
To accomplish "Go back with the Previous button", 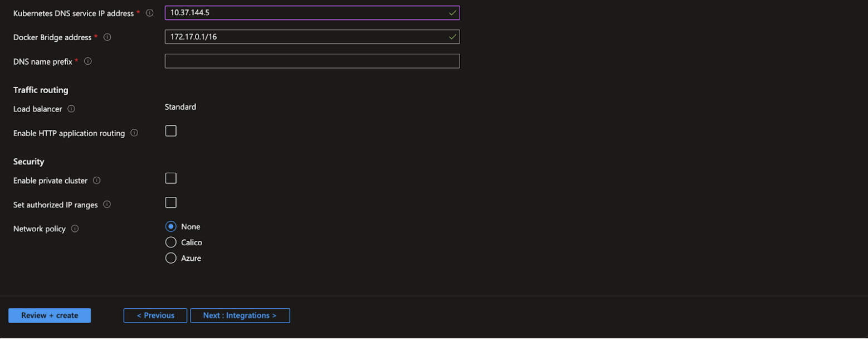I will click(x=155, y=315).
